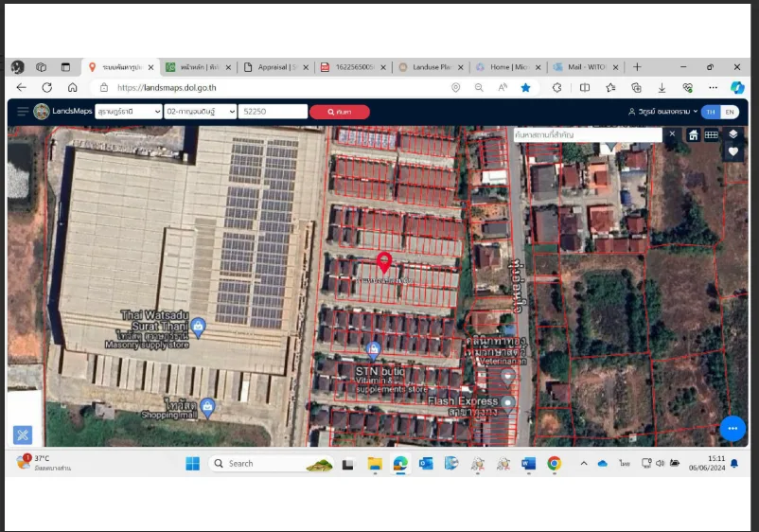Open the Copilot icon in Edge
Screen dimensions: 759x532
[x=737, y=88]
